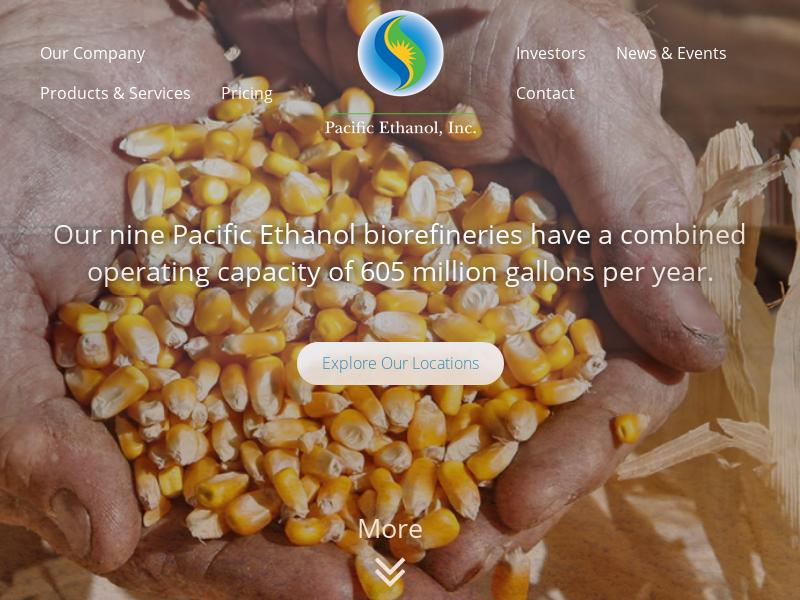Click the word Events in navigation
The image size is (800, 600).
pyautogui.click(x=702, y=53)
